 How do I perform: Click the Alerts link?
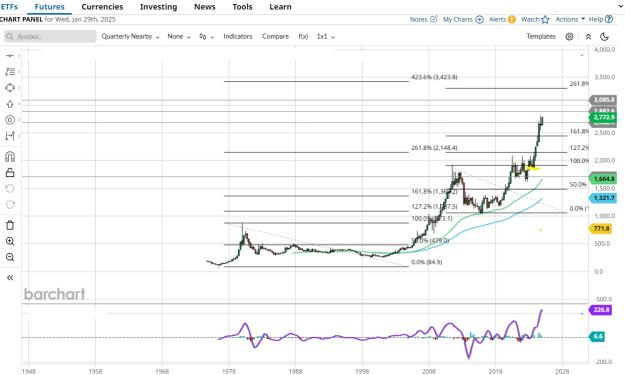497,19
